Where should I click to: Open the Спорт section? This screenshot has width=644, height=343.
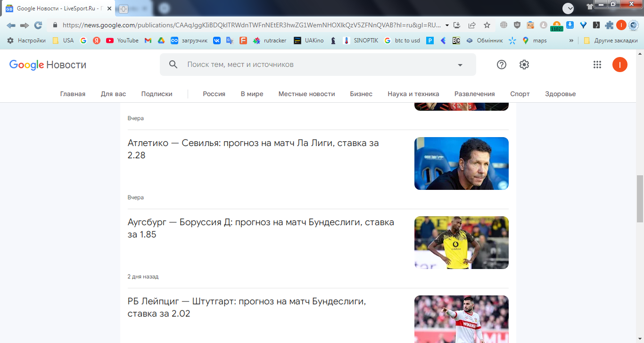520,94
